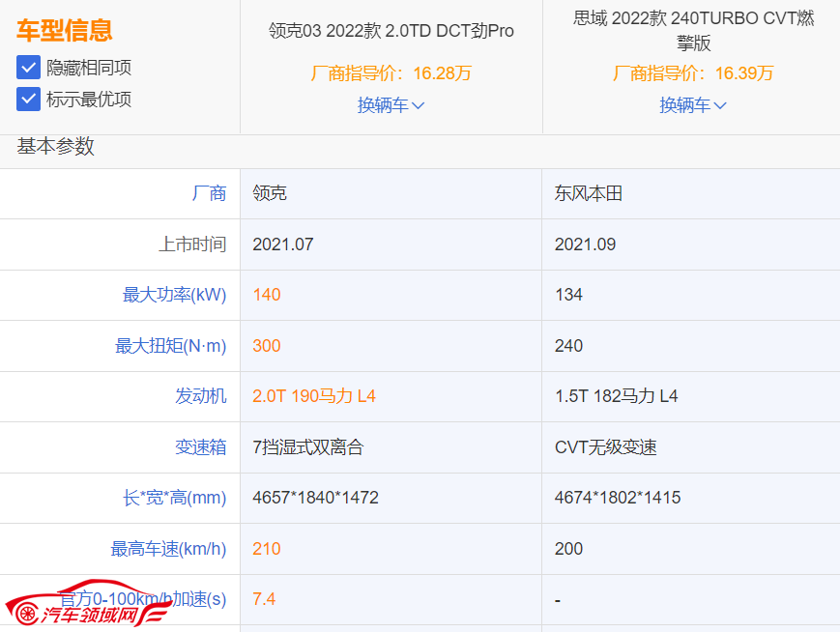This screenshot has width=840, height=632.
Task: Open the 官方0-100km/h加速(s) parameter link
Action: (x=143, y=599)
